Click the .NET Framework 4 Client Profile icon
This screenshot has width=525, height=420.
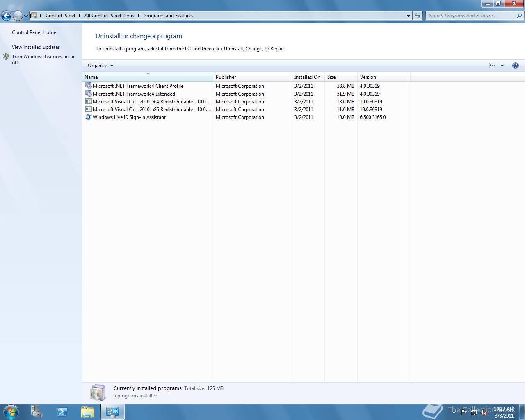pos(88,86)
